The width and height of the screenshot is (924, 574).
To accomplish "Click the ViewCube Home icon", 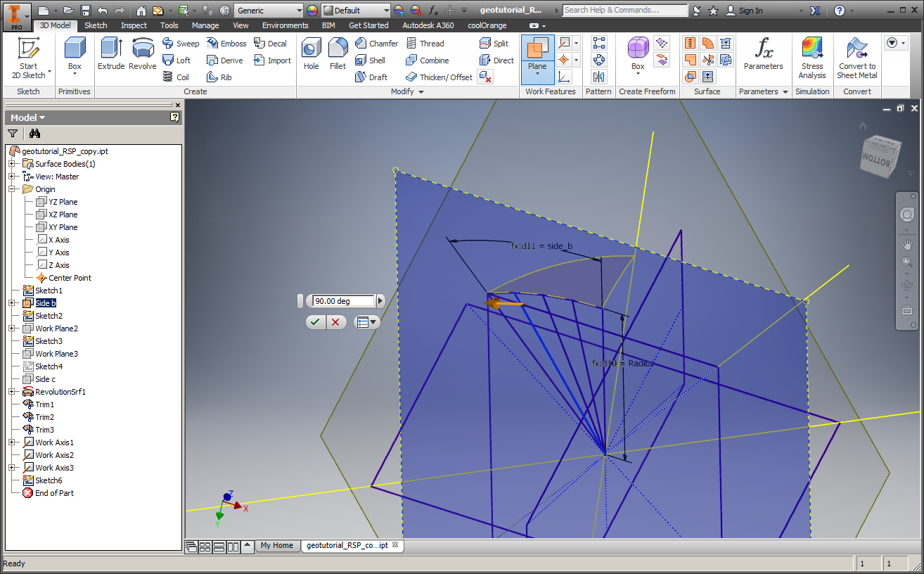I will (x=863, y=126).
